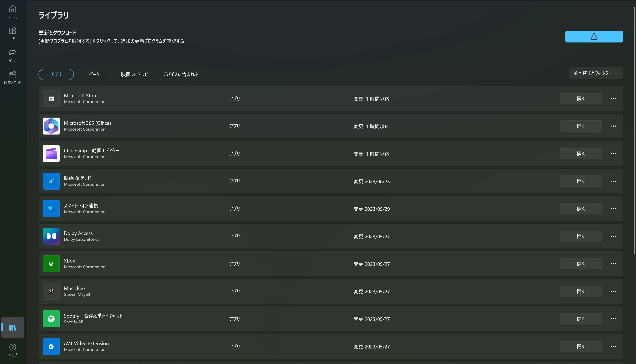Switch to the ゲーム filter tab

click(94, 74)
